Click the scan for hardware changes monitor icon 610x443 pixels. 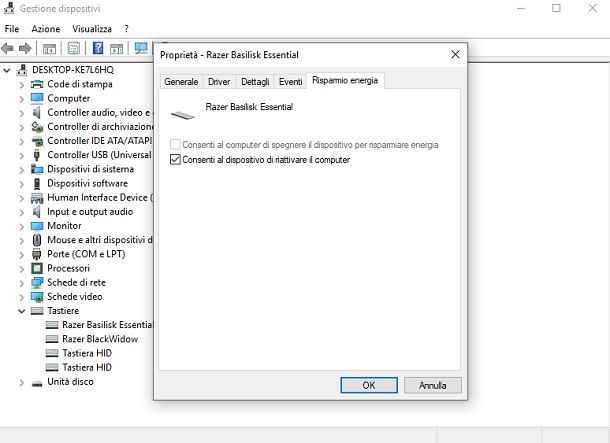click(141, 48)
